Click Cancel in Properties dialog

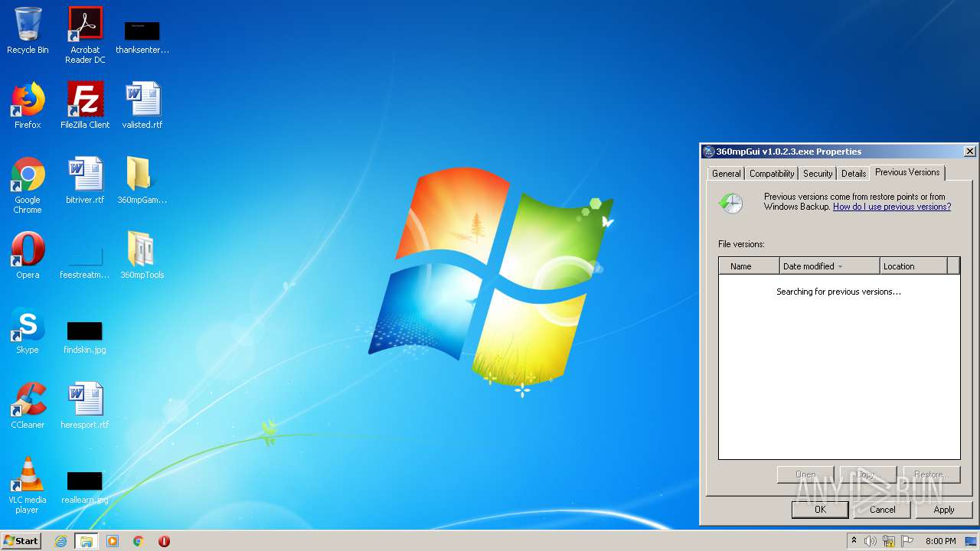point(882,510)
